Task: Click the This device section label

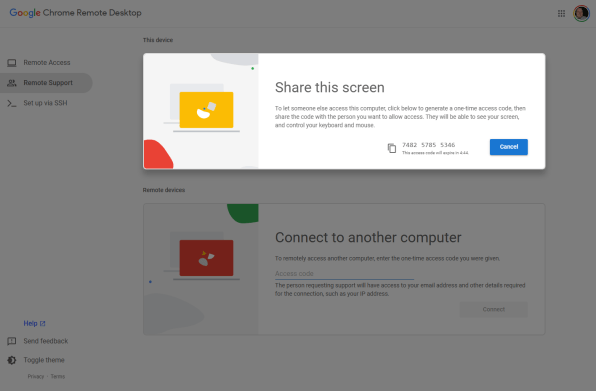Action: (x=158, y=40)
